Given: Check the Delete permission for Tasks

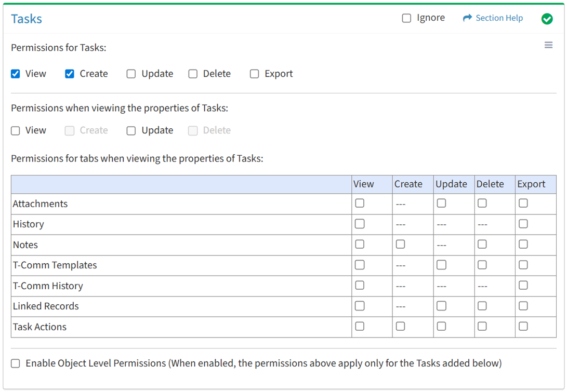Looking at the screenshot, I should point(193,74).
